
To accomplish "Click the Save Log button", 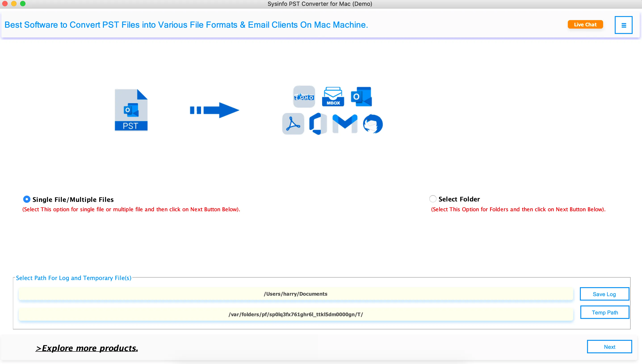I will (604, 294).
